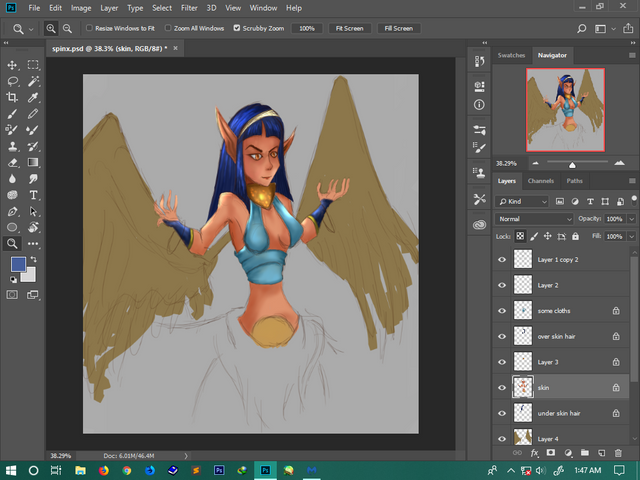
Task: Disable Scrubby Zoom checkbox
Action: pos(237,28)
